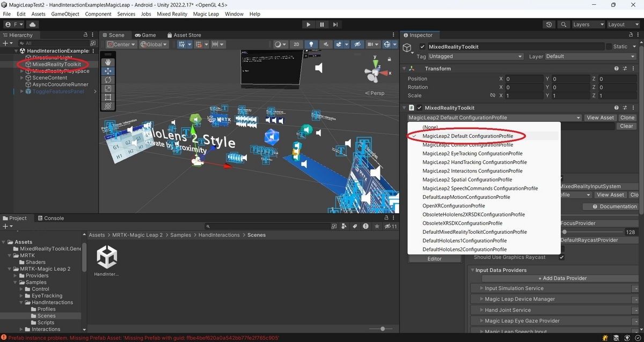Open the Layer dropdown showing Default
This screenshot has height=342, width=644.
592,56
